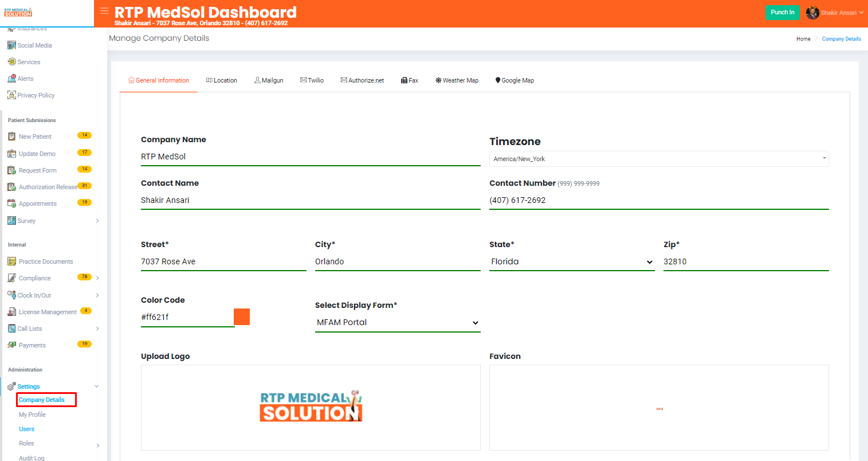Image resolution: width=868 pixels, height=461 pixels.
Task: Switch to the Google Map tab
Action: tap(514, 80)
